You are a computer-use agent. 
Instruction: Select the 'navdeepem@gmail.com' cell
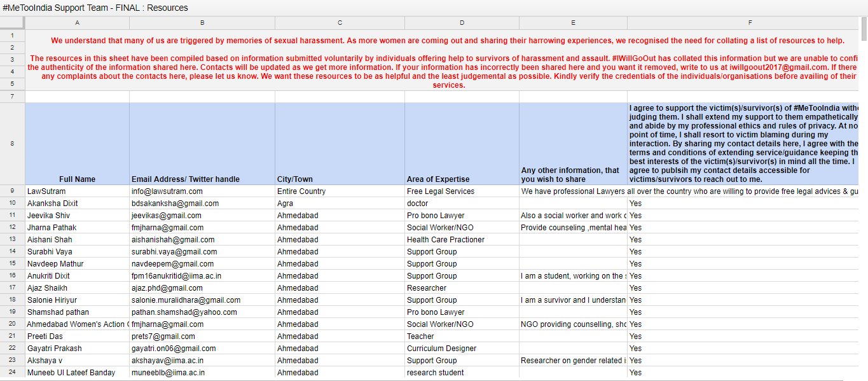[x=202, y=263]
